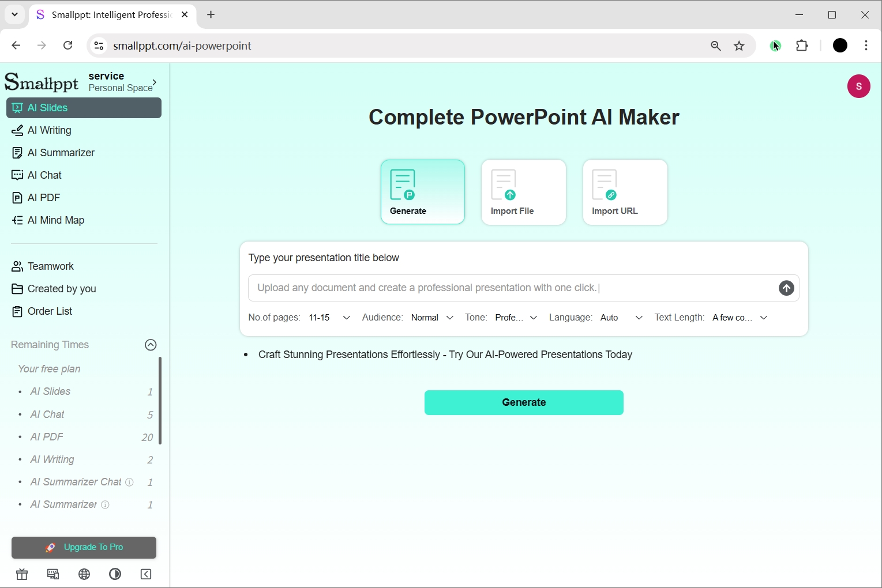Image resolution: width=882 pixels, height=588 pixels.
Task: Click the Order List clipboard icon
Action: tap(17, 311)
